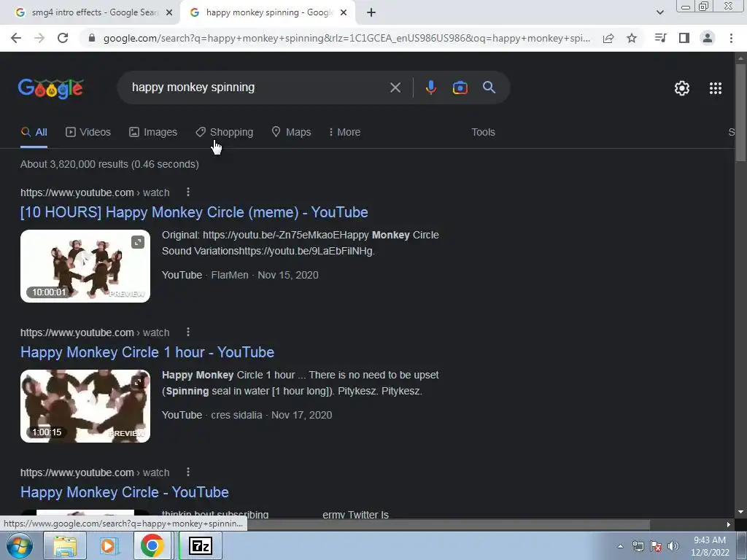Reload the current page
This screenshot has height=560, width=747.
click(63, 38)
